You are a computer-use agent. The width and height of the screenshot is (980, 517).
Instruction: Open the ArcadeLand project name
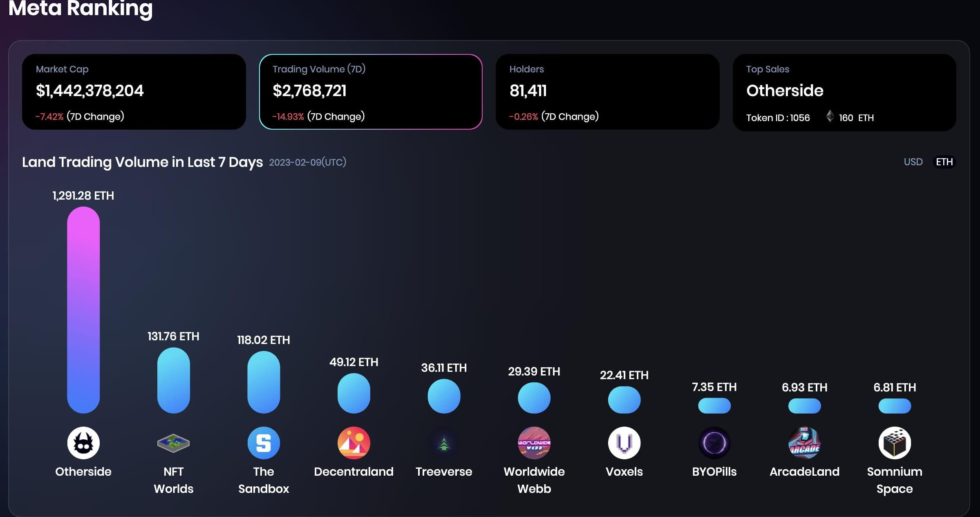click(804, 472)
